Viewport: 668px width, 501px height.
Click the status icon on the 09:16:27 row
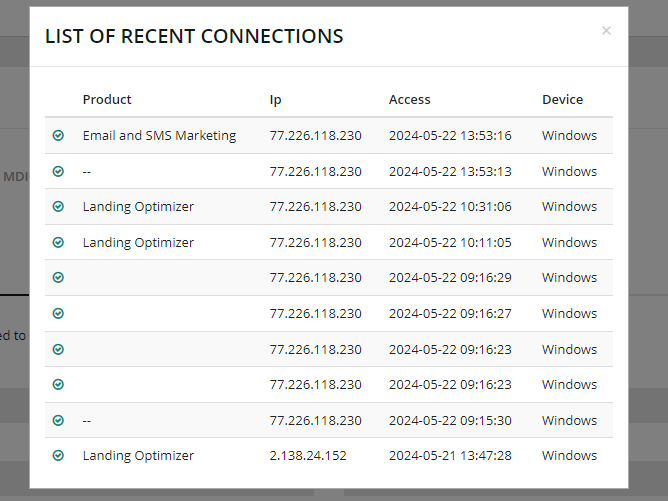[x=58, y=314]
